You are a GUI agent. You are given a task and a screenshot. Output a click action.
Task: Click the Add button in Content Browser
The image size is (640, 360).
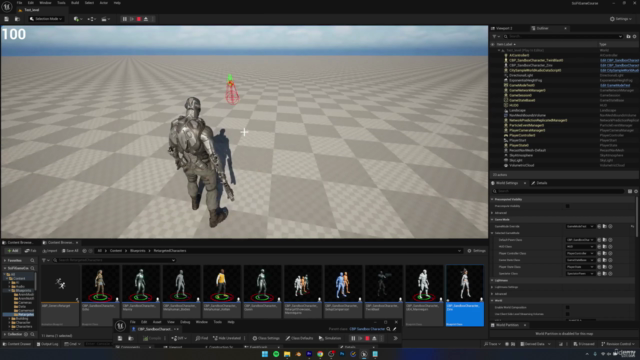(12, 251)
